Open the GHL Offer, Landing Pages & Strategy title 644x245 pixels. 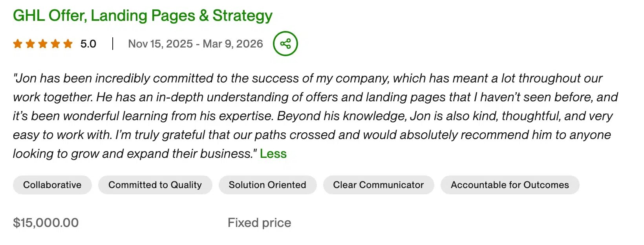tap(142, 15)
